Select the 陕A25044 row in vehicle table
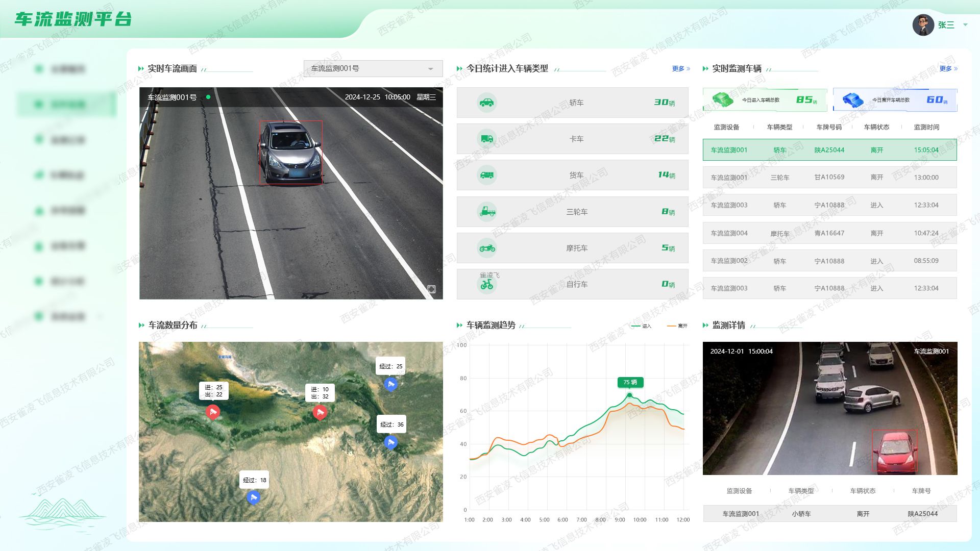This screenshot has height=551, width=980. 829,150
